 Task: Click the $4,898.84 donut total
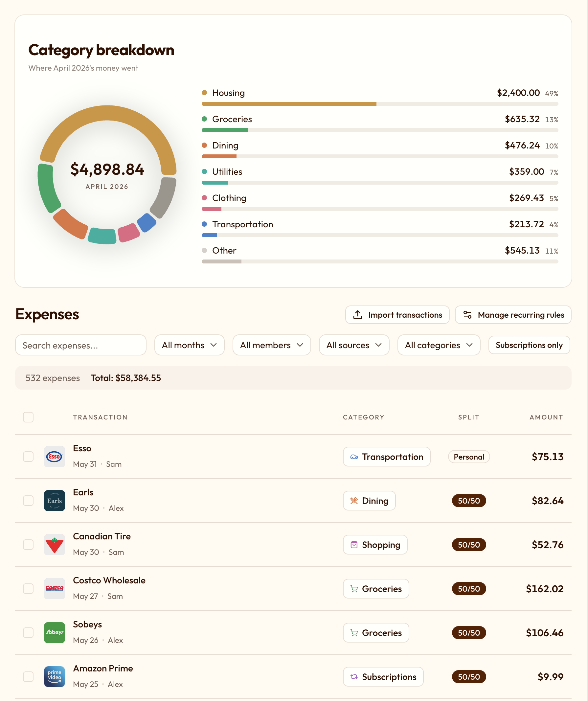[x=107, y=169]
